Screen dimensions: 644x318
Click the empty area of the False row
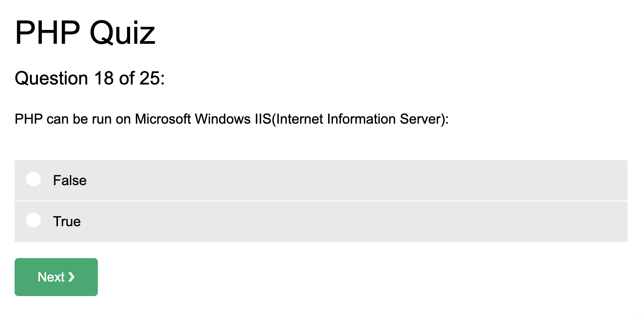tap(357, 181)
